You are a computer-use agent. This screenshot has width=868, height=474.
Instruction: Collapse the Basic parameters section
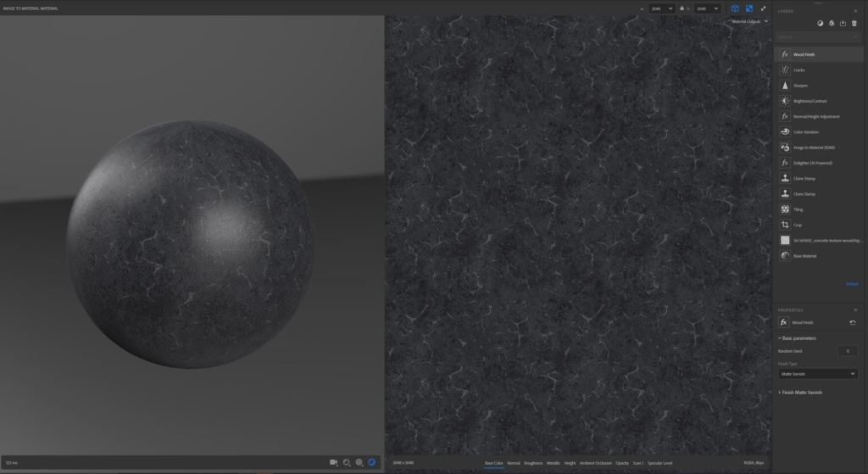click(x=797, y=338)
